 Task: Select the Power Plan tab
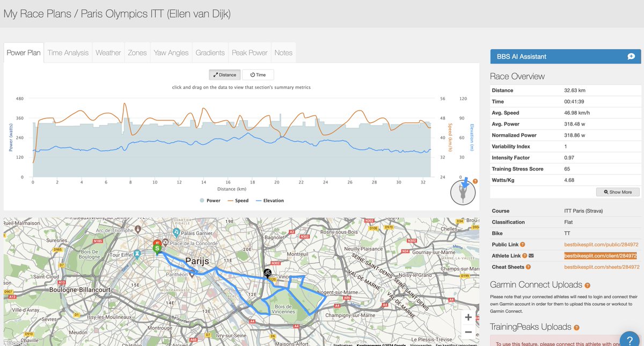(x=24, y=53)
